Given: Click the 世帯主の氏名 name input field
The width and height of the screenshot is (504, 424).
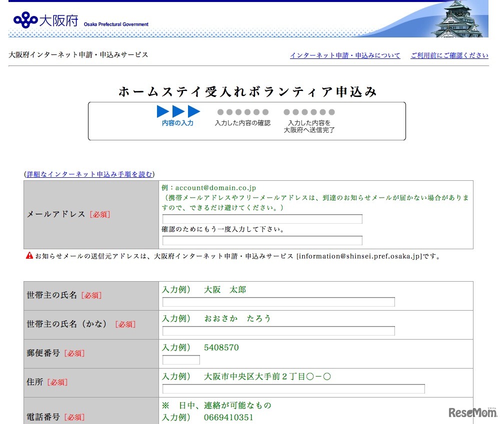Looking at the screenshot, I should click(278, 302).
